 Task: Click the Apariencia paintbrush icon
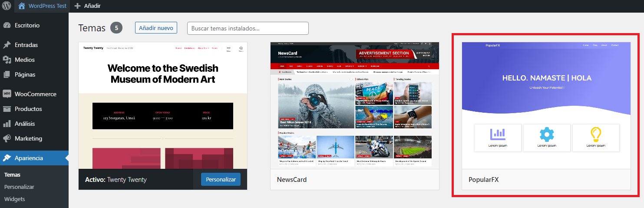pyautogui.click(x=7, y=158)
